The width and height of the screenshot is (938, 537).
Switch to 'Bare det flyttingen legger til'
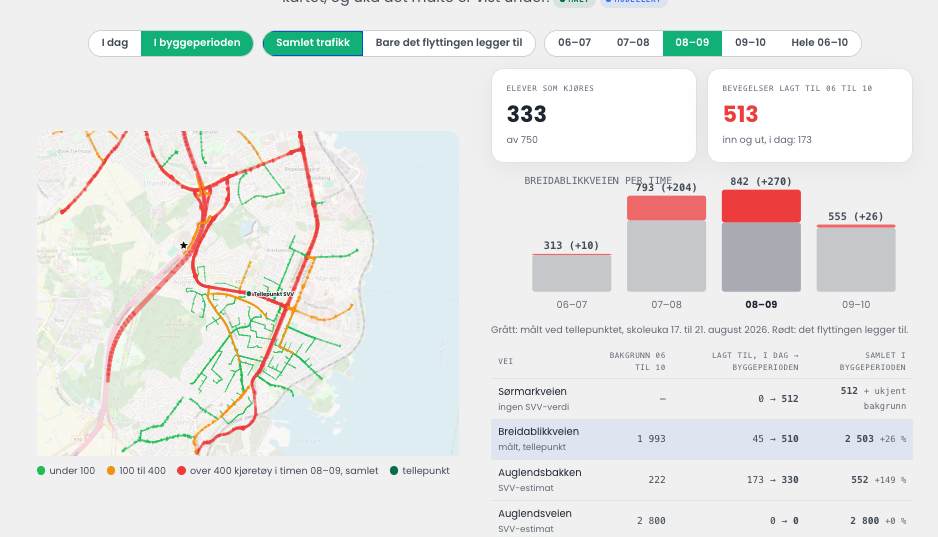(x=449, y=43)
